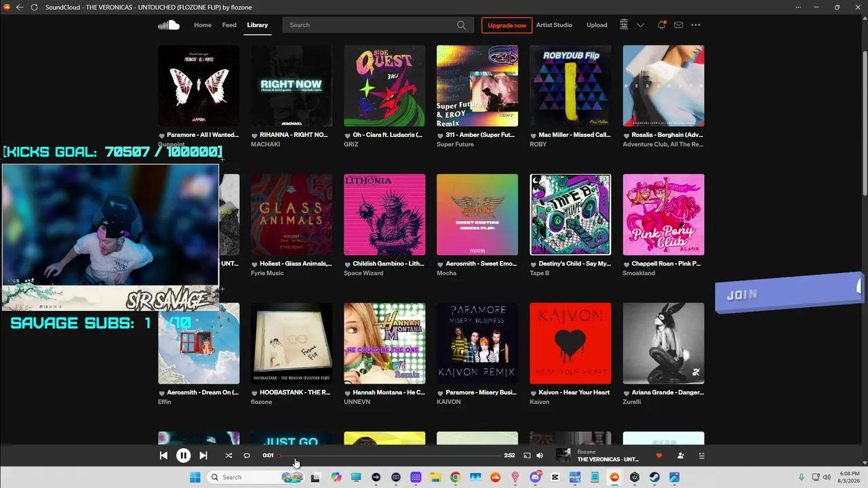Open the notifications bell
The width and height of the screenshot is (868, 488).
661,25
